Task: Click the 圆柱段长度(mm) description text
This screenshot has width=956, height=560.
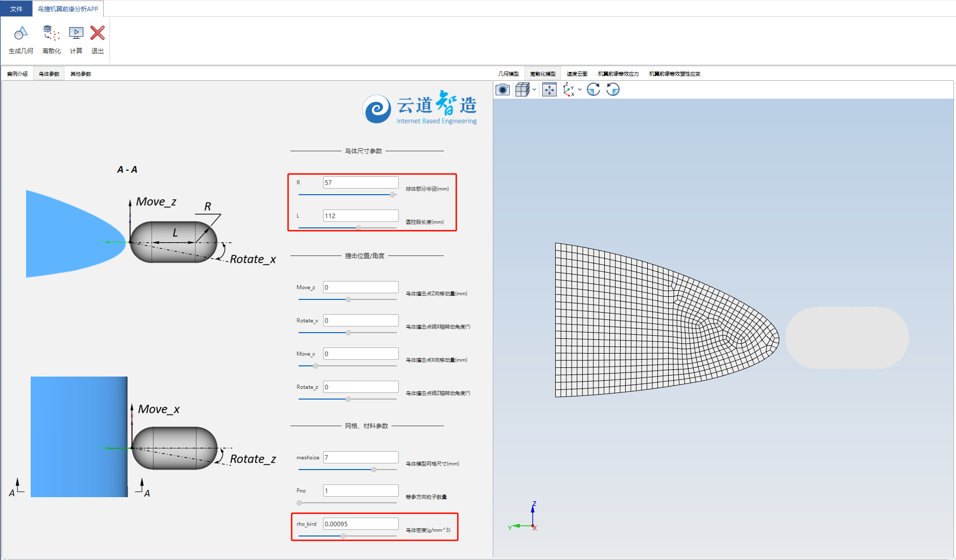Action: tap(425, 222)
